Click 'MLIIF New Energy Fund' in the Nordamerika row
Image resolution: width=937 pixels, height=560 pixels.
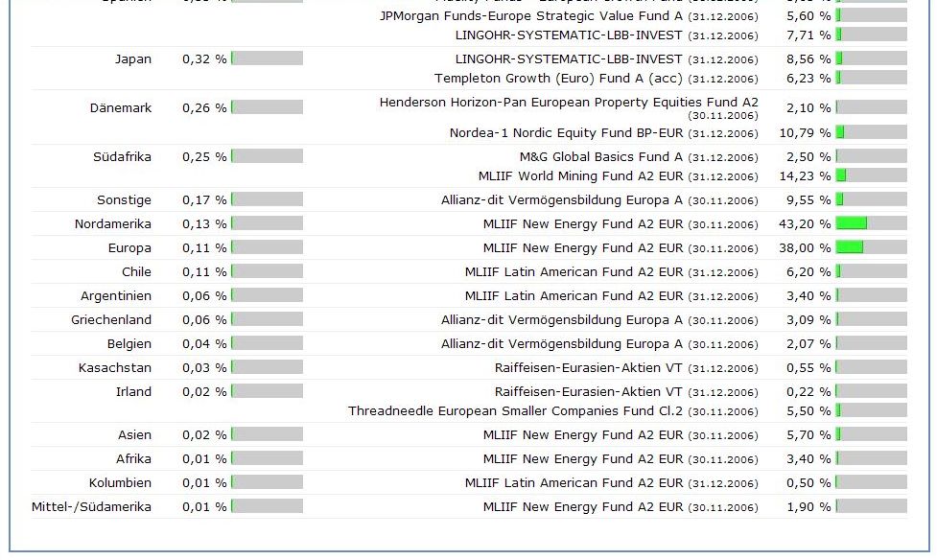(x=583, y=224)
